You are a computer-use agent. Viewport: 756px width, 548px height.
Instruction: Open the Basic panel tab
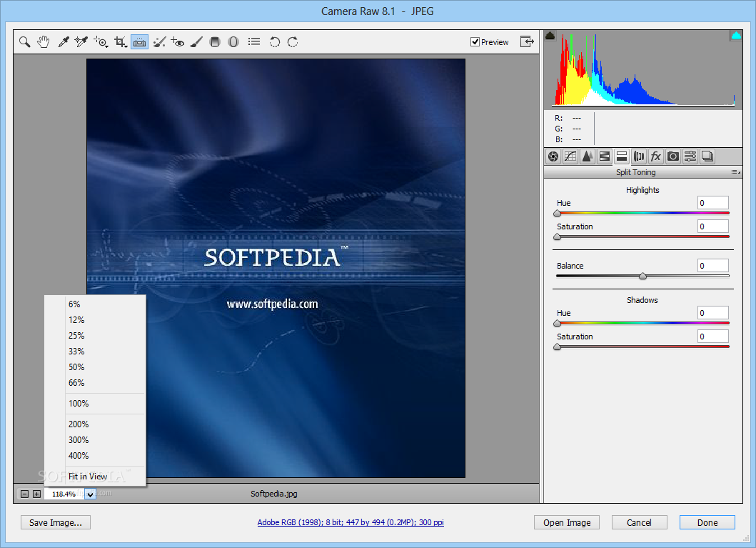coord(553,156)
